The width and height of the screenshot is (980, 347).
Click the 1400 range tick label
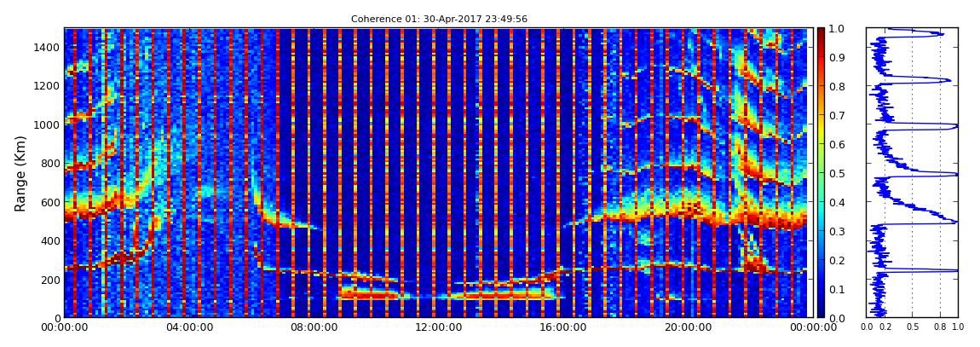47,47
